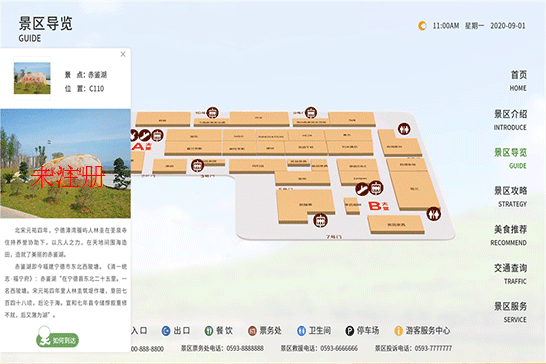Tap the restaurant marker above the B zone label
This screenshot has height=364, width=546.
coord(362,189)
